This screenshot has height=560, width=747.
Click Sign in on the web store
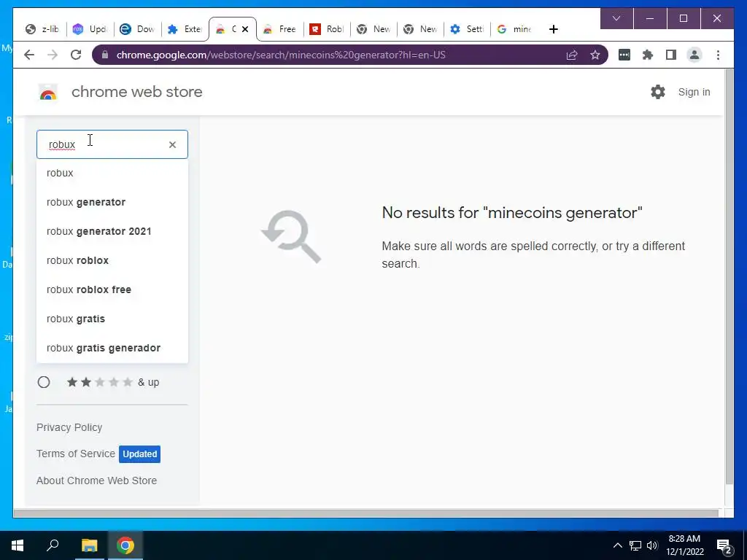[694, 92]
